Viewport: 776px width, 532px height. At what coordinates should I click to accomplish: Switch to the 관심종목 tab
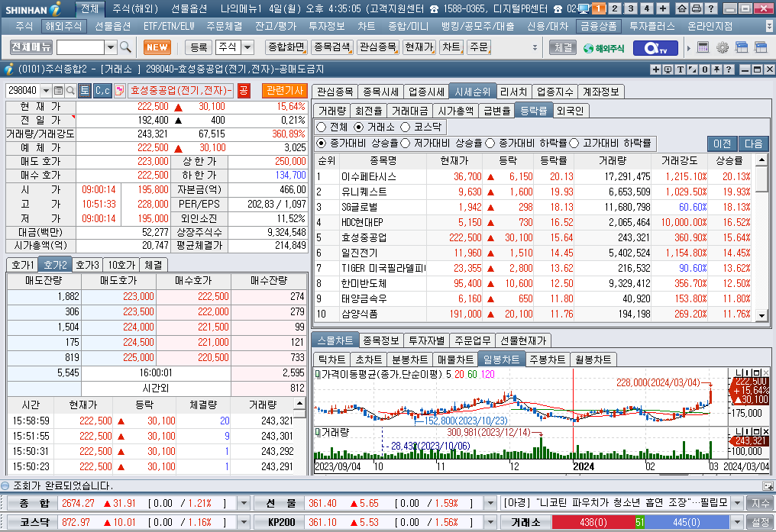(335, 92)
